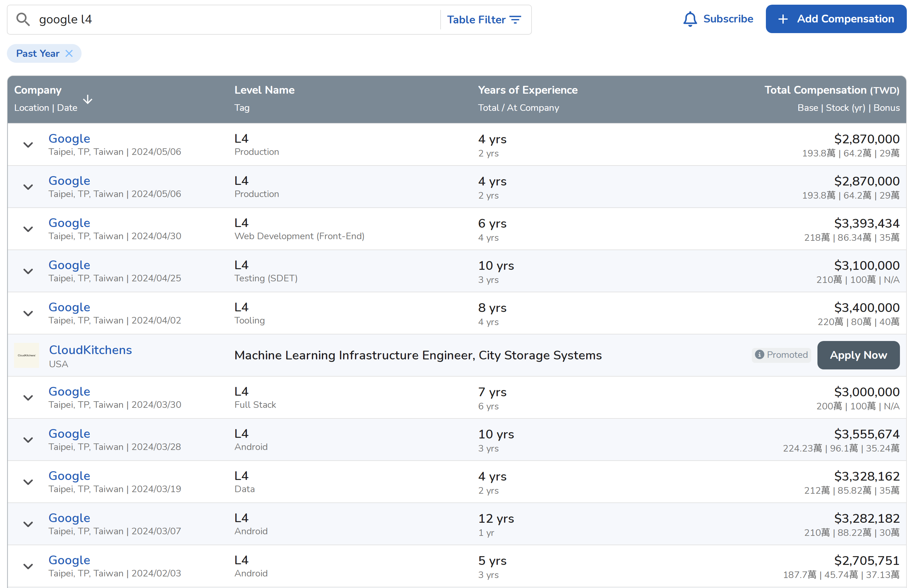Click the $3,100,000 compensation value
This screenshot has width=914, height=588.
[x=867, y=265]
